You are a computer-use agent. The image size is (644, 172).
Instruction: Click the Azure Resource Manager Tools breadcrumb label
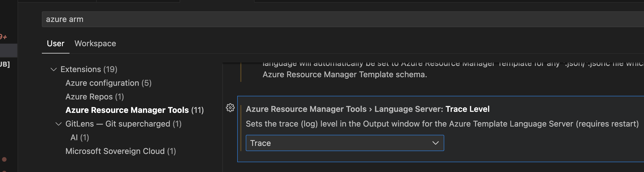click(x=307, y=109)
